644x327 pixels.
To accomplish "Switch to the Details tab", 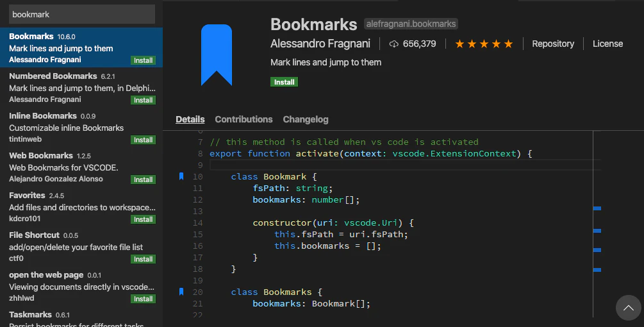I will [x=190, y=119].
